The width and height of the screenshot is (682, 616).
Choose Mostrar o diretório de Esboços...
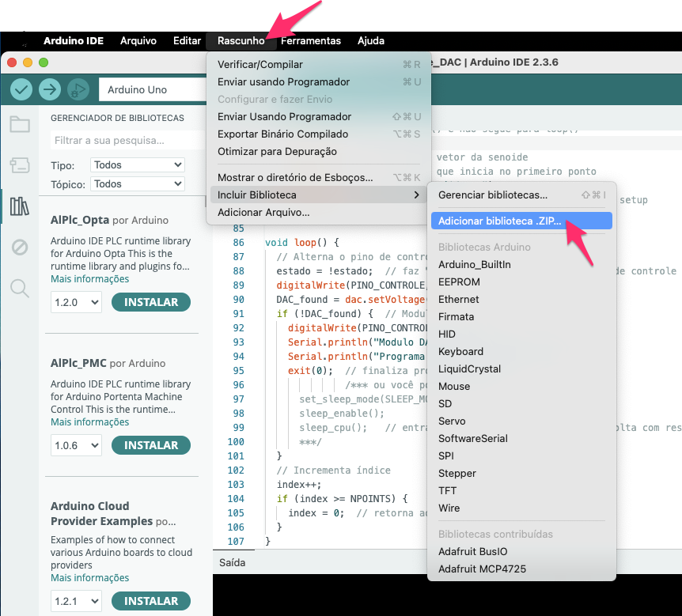click(319, 177)
